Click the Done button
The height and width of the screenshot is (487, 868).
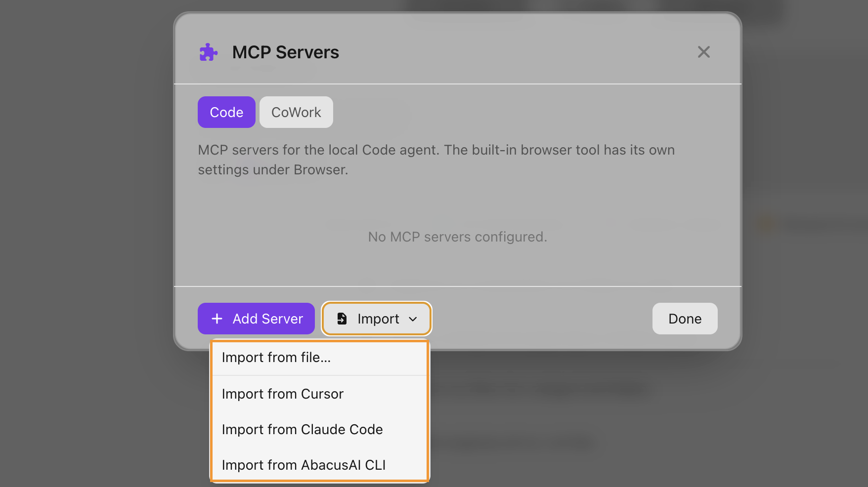point(685,319)
